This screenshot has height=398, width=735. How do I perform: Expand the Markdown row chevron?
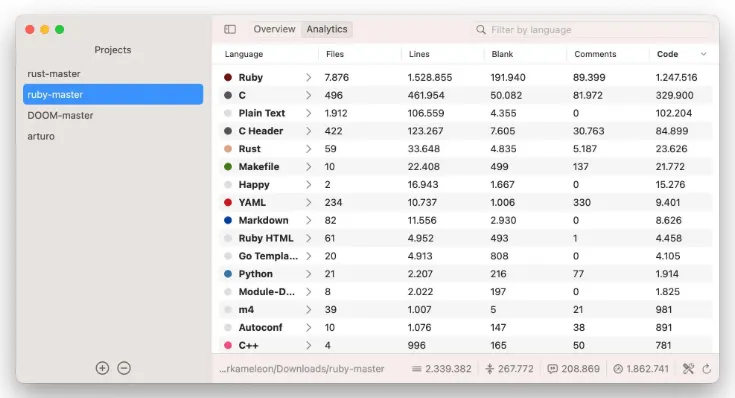point(308,220)
